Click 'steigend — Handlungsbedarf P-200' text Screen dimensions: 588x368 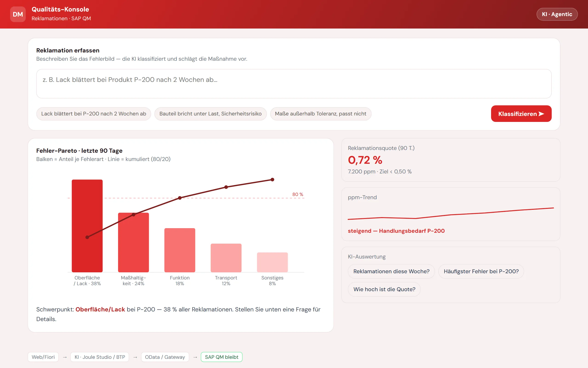tap(396, 231)
